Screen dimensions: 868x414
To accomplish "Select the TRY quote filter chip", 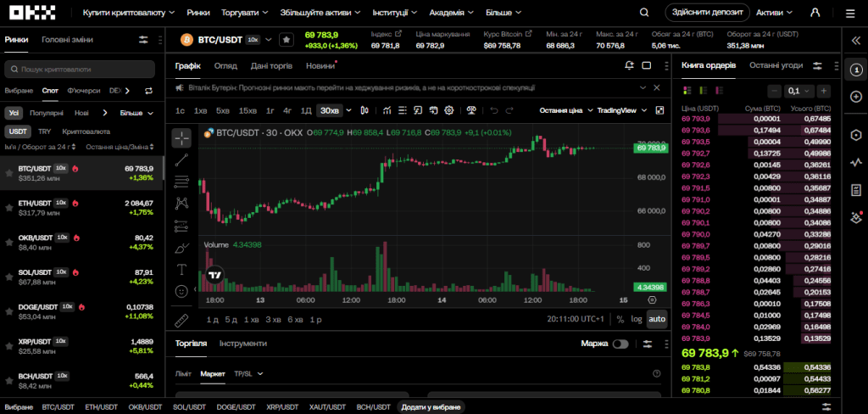I will click(44, 131).
